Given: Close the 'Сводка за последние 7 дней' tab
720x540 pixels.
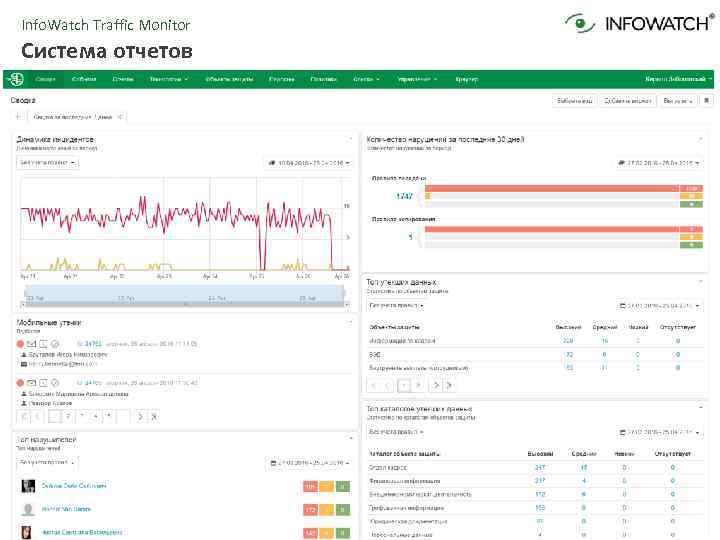Looking at the screenshot, I should coord(120,117).
